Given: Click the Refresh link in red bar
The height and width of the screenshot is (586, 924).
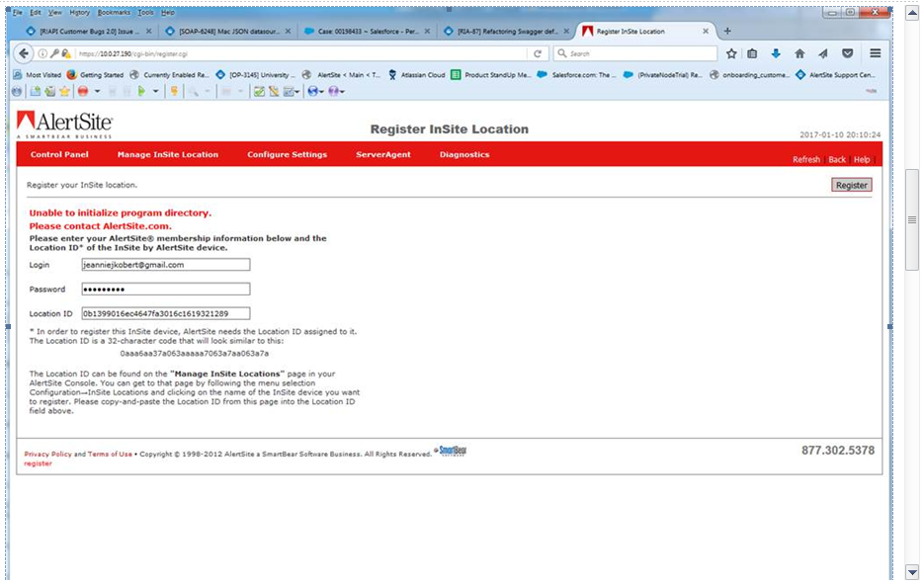Looking at the screenshot, I should pos(806,160).
